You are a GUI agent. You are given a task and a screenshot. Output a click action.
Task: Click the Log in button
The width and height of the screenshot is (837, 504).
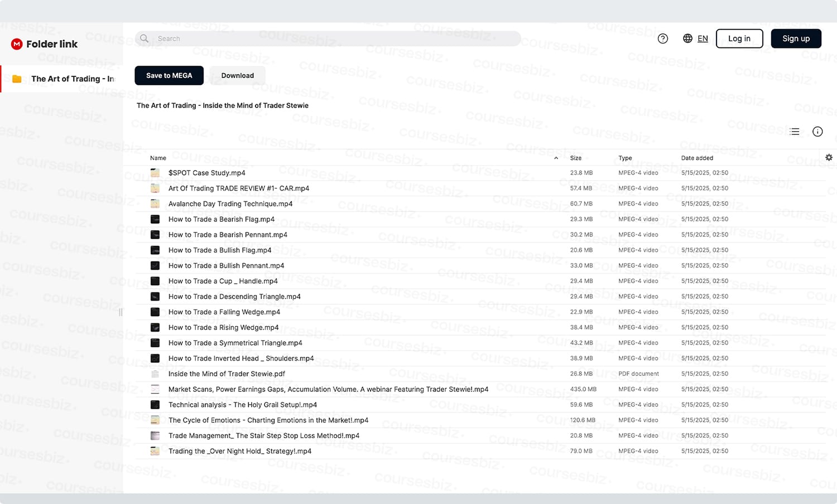click(x=739, y=38)
